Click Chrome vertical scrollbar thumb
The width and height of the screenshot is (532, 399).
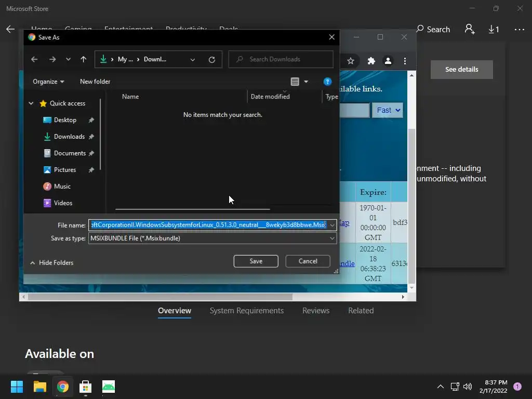[x=411, y=205]
